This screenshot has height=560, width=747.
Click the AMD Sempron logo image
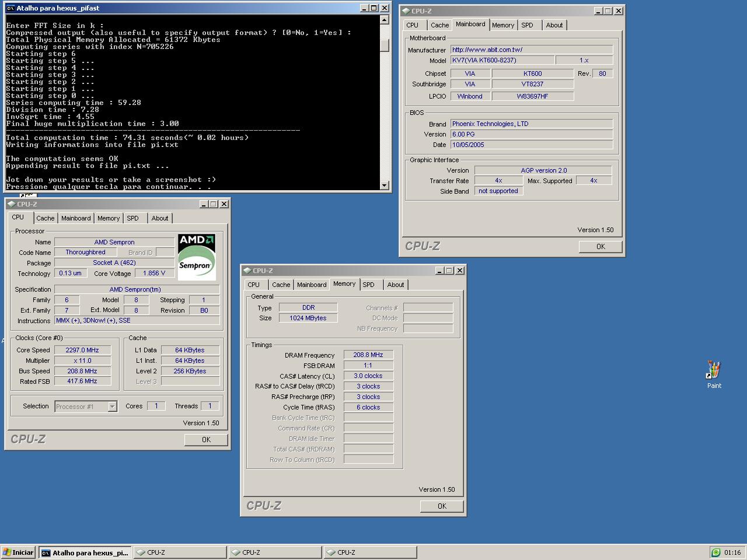[x=197, y=257]
